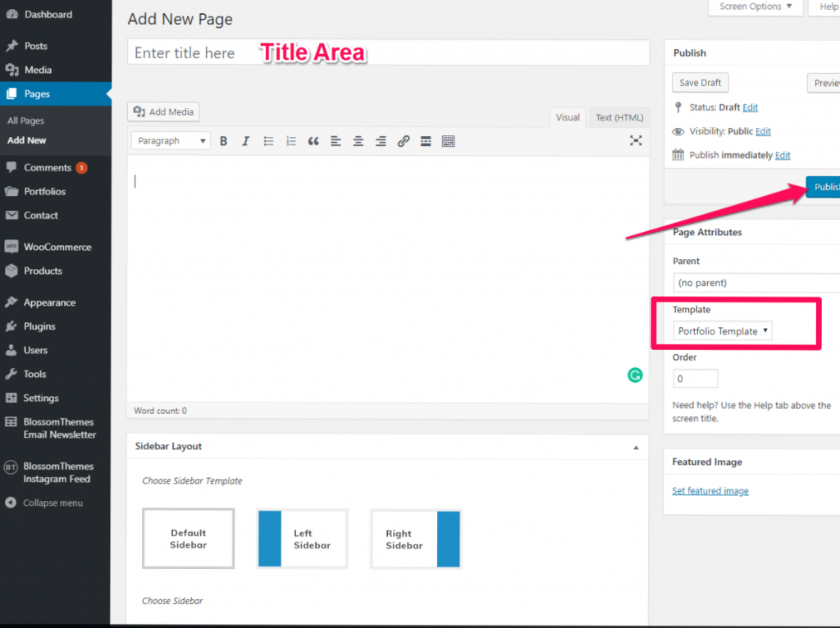Insert the Read More tag

425,140
